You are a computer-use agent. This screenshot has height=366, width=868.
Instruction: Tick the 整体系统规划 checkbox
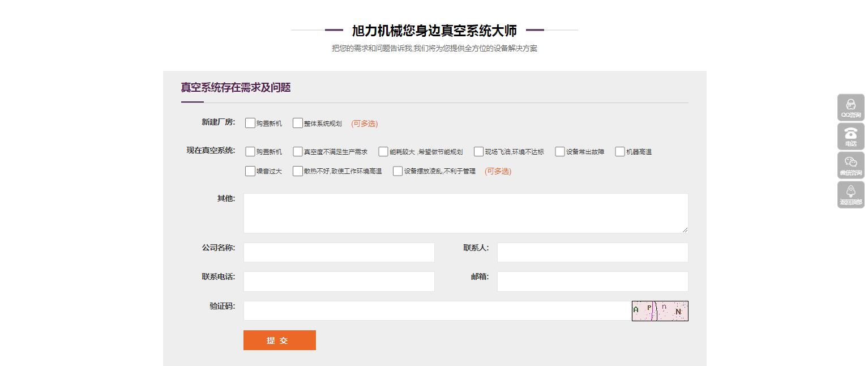(298, 123)
